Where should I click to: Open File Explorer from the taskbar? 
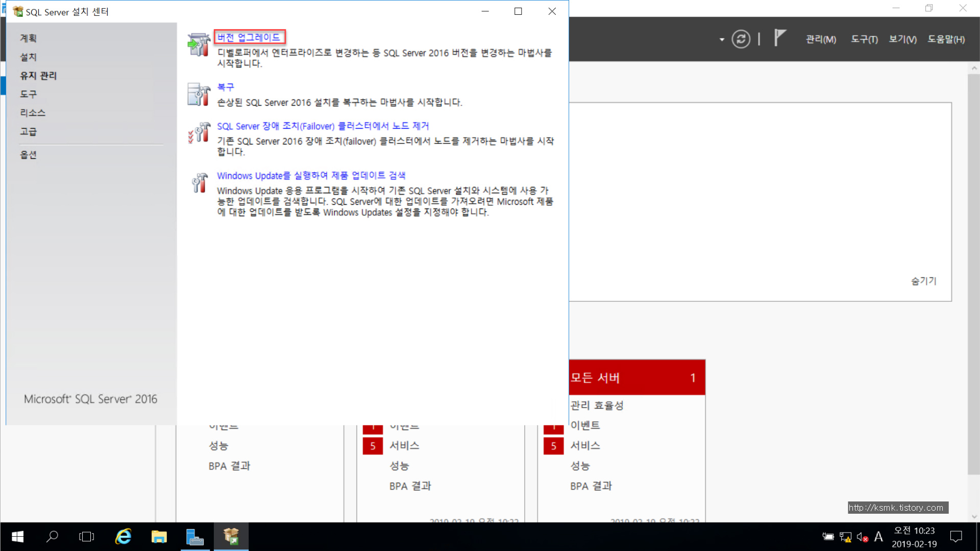pos(159,537)
